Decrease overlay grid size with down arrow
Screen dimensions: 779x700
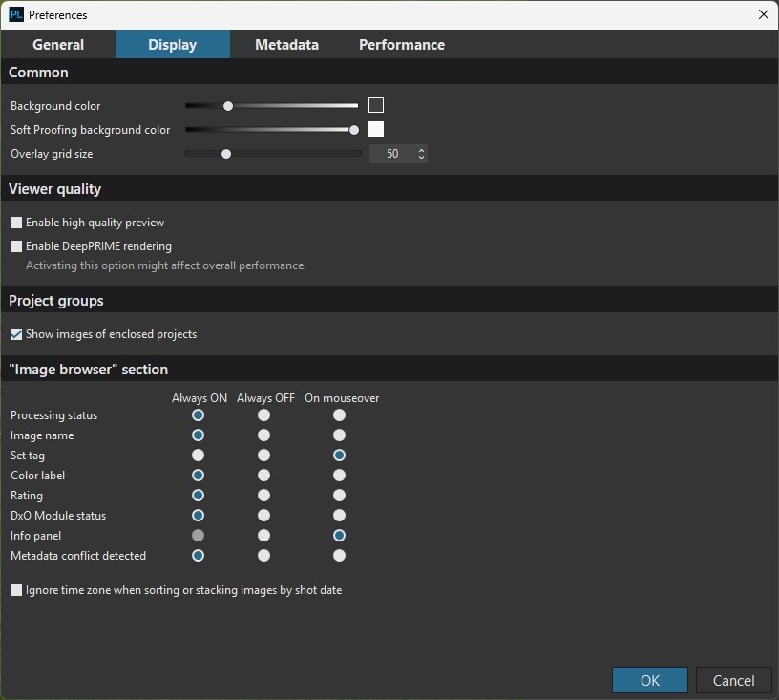pos(421,158)
